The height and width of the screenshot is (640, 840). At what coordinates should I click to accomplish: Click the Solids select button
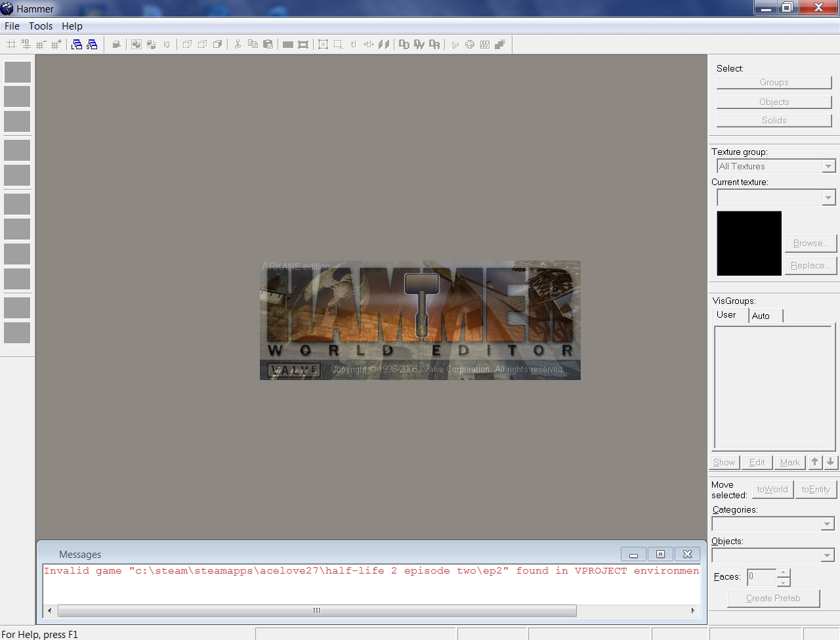point(774,121)
